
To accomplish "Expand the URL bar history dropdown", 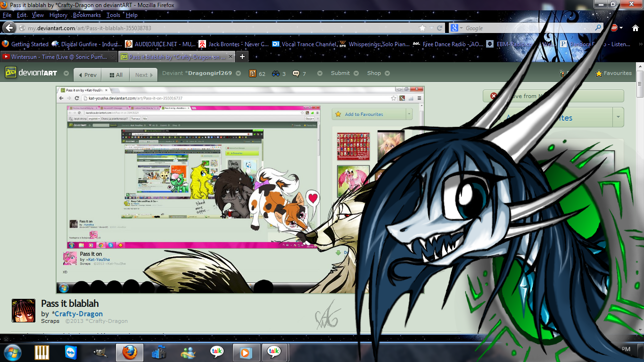I will point(431,28).
